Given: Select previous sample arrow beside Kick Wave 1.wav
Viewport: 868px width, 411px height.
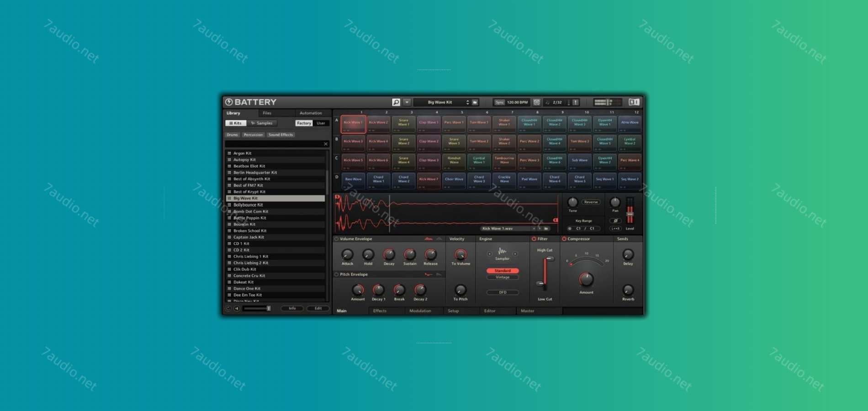Looking at the screenshot, I should coord(534,228).
